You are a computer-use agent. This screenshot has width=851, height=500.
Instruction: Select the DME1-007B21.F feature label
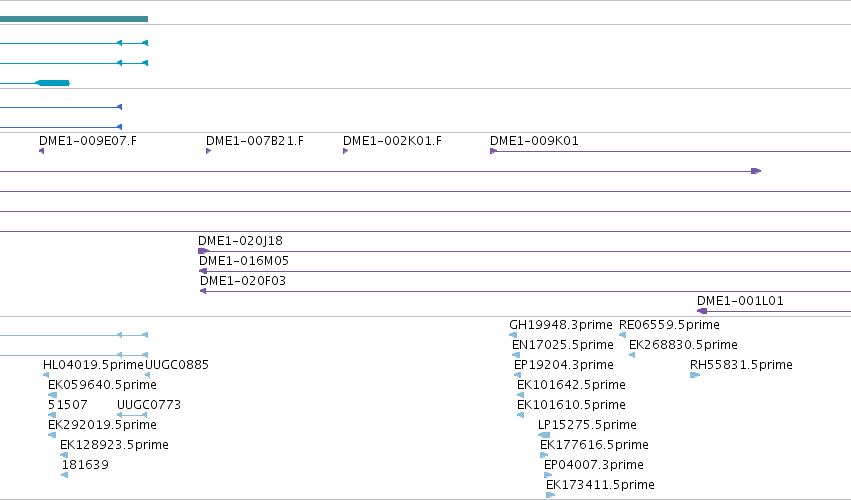[x=255, y=141]
